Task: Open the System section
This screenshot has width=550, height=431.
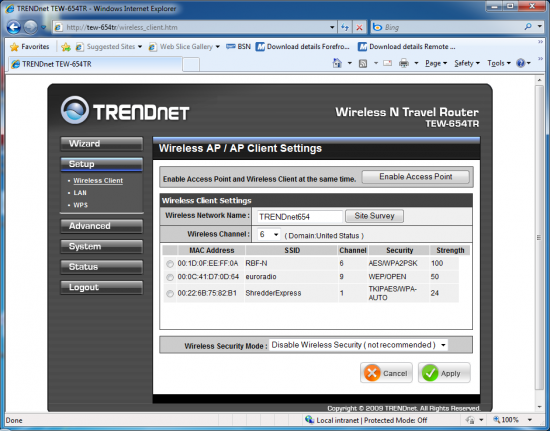Action: pyautogui.click(x=102, y=247)
